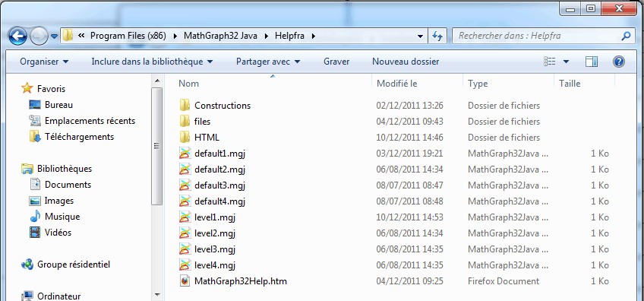Open the 'Partager avec' menu
The height and width of the screenshot is (301, 644).
click(x=268, y=62)
